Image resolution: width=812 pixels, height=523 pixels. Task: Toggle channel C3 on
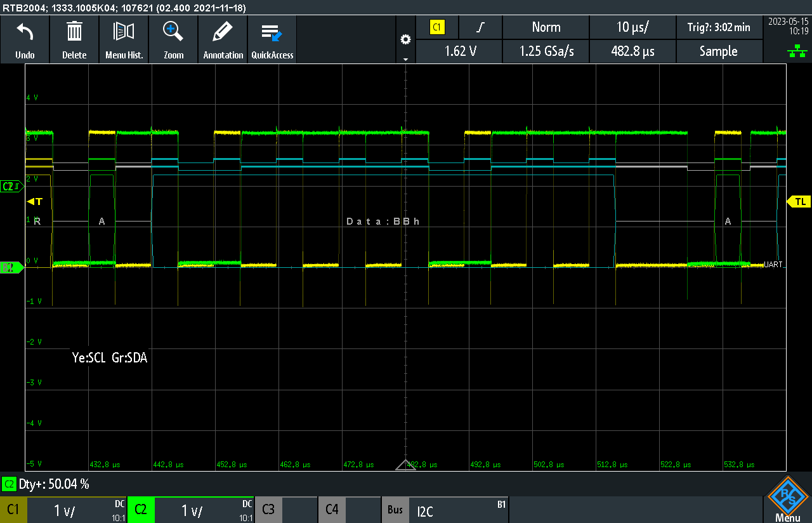[x=268, y=509]
